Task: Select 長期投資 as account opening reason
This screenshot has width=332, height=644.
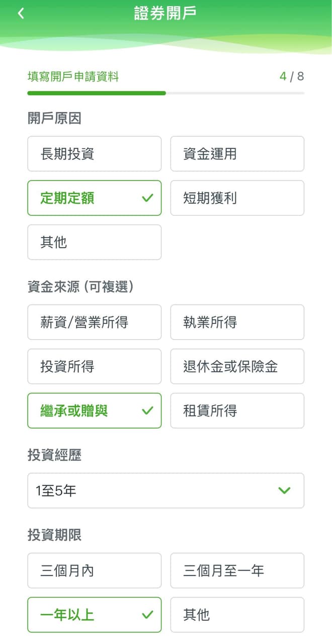Action: pyautogui.click(x=94, y=154)
